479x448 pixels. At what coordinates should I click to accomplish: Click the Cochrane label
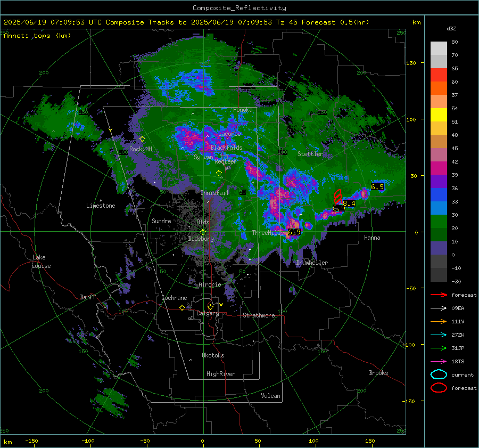point(174,298)
